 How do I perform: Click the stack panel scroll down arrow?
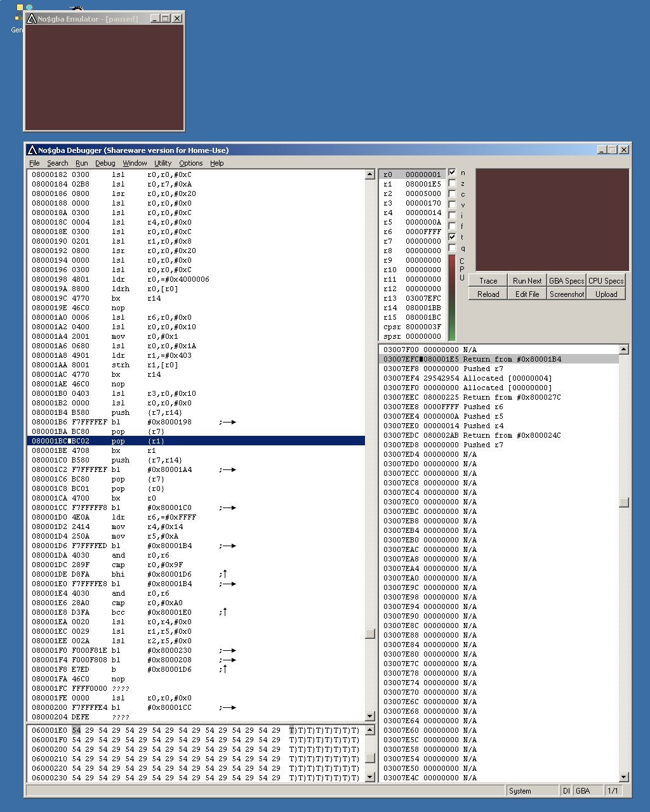(x=624, y=777)
